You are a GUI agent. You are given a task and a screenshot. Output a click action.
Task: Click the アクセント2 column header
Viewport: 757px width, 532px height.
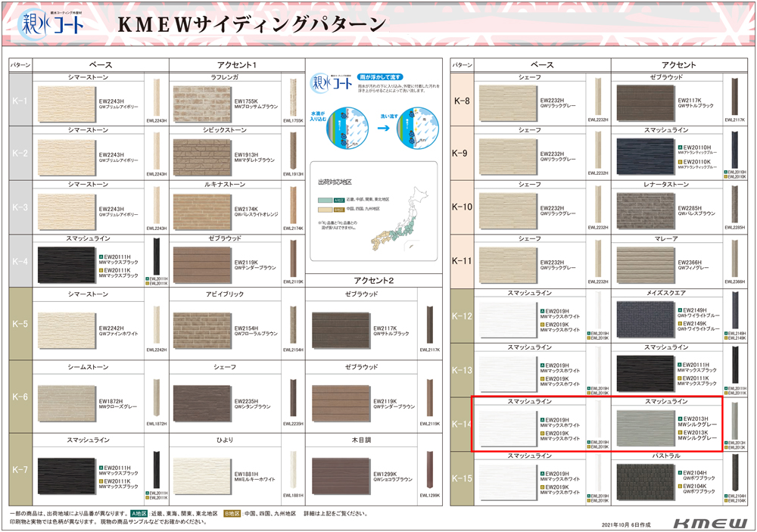374,281
